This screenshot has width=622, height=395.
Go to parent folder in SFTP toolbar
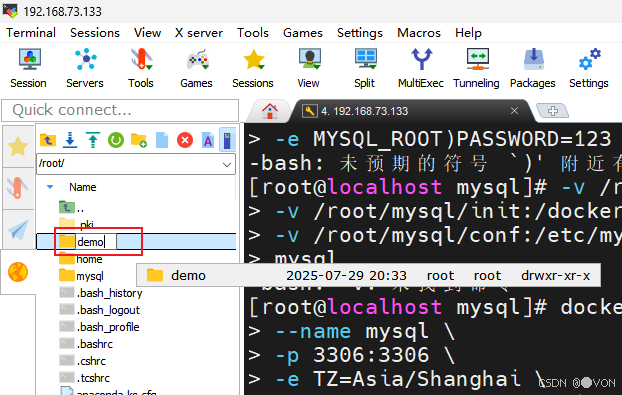48,140
